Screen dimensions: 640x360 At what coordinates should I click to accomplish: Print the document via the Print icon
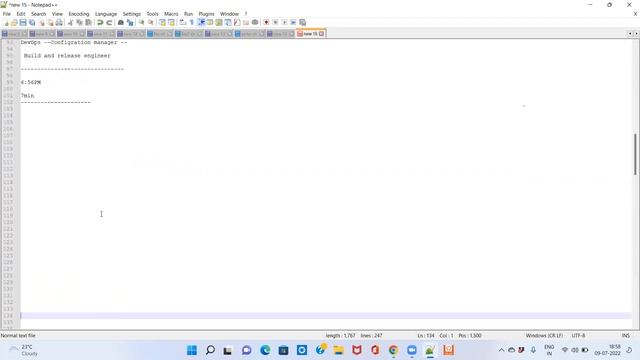point(59,22)
